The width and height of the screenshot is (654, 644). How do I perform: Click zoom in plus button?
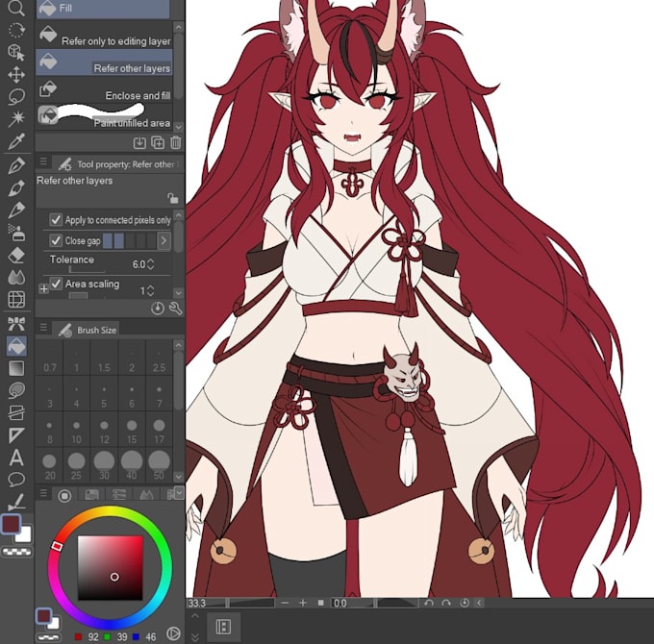[303, 603]
